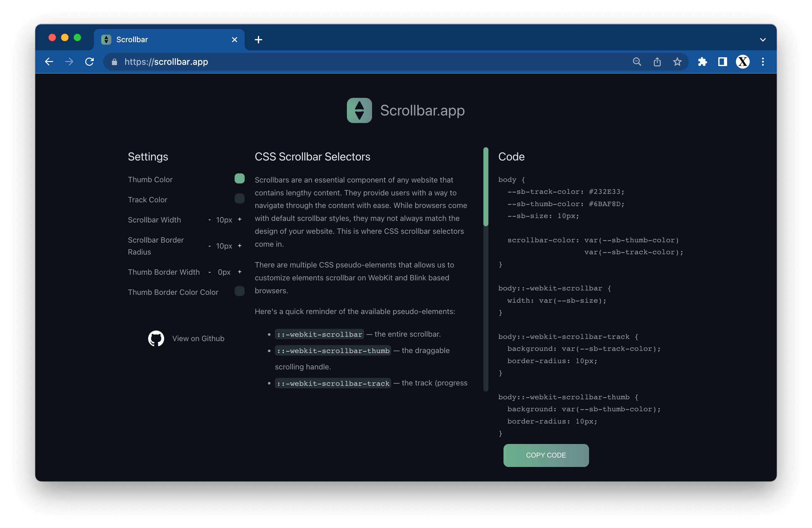812x528 pixels.
Task: Click the ::-webkit-scrollbar code chip
Action: (319, 334)
